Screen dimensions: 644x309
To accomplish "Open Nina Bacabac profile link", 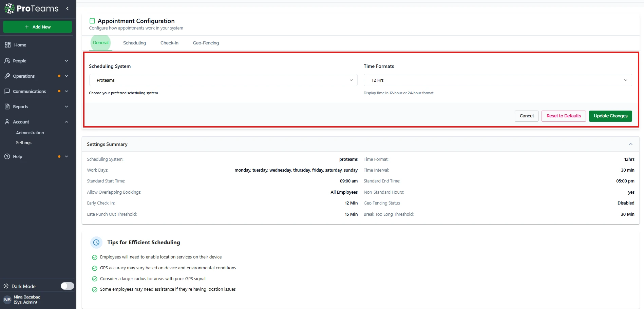I will [27, 297].
